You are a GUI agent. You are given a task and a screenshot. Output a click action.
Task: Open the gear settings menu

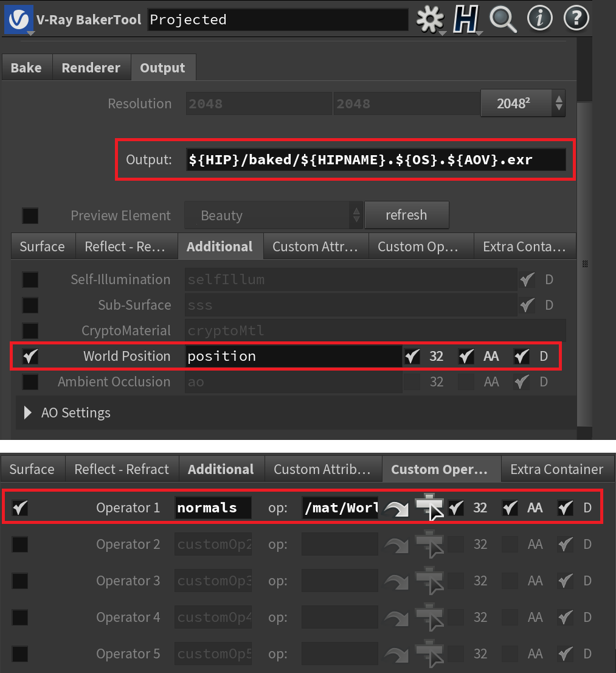tap(430, 19)
